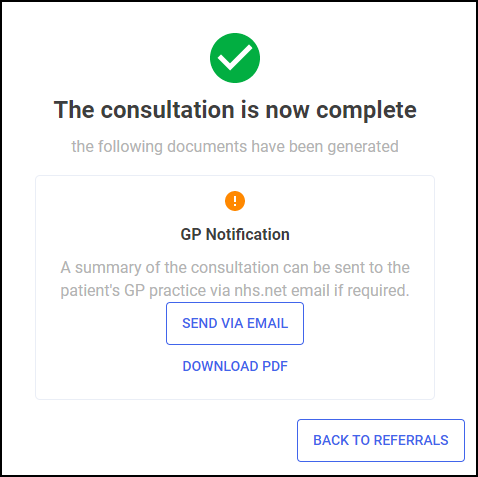The width and height of the screenshot is (478, 477).
Task: Click the 'GP Notification' card title
Action: tap(235, 234)
